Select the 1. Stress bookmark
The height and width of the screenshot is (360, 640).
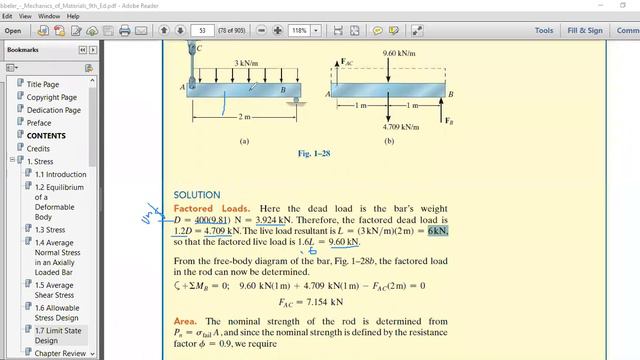coord(40,162)
